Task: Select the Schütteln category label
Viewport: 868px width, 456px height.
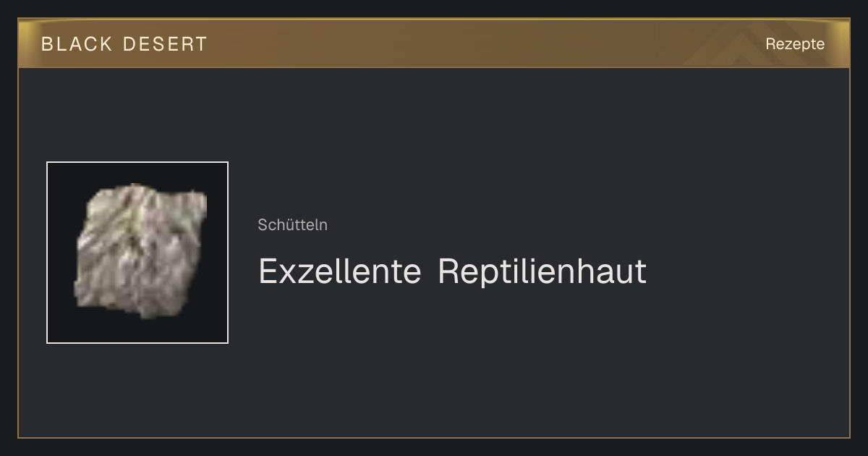Action: (292, 224)
